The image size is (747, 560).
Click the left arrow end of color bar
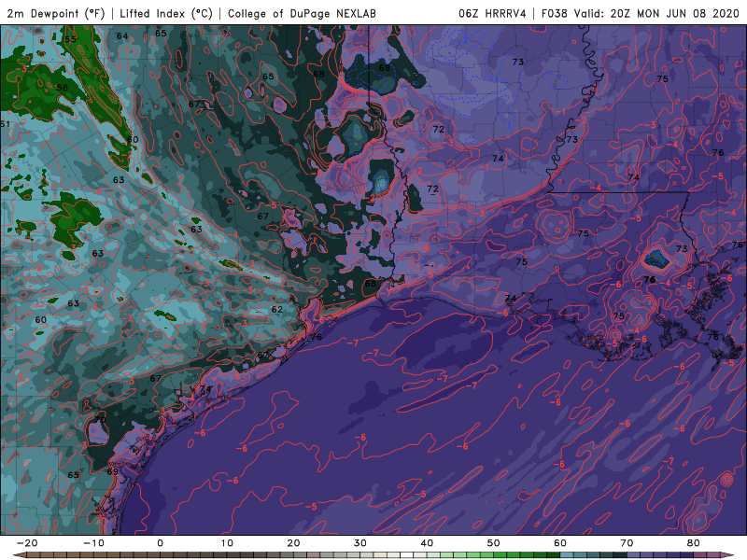point(20,554)
